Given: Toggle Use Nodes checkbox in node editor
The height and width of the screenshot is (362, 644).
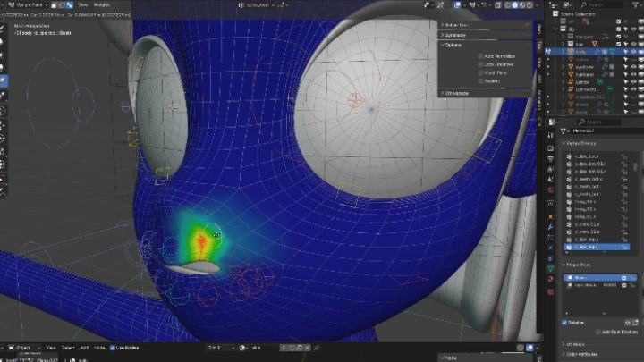Looking at the screenshot, I should click(113, 348).
